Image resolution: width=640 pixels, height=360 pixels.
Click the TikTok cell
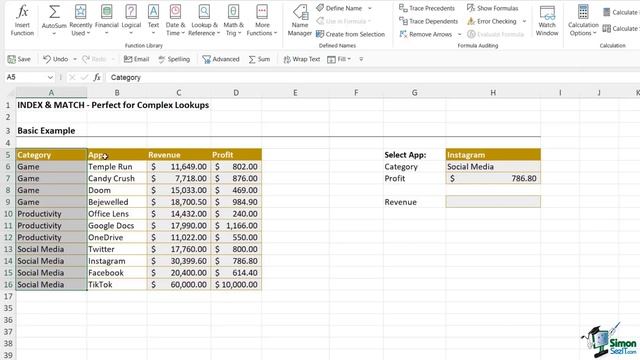(117, 284)
